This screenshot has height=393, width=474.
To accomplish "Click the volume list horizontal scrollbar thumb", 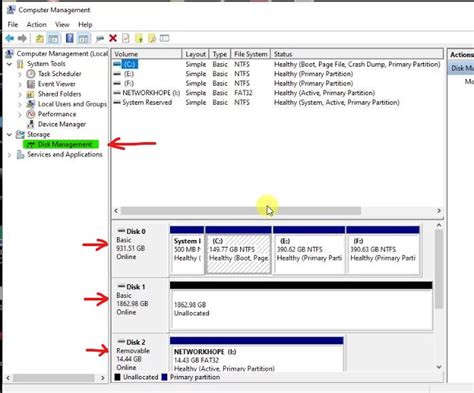I will [241, 211].
